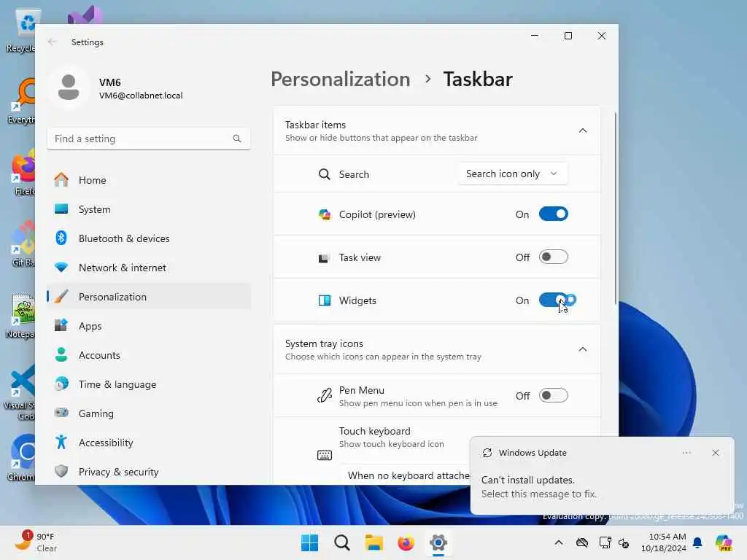
Task: Click the Copilot icon in Taskbar items
Action: click(325, 214)
